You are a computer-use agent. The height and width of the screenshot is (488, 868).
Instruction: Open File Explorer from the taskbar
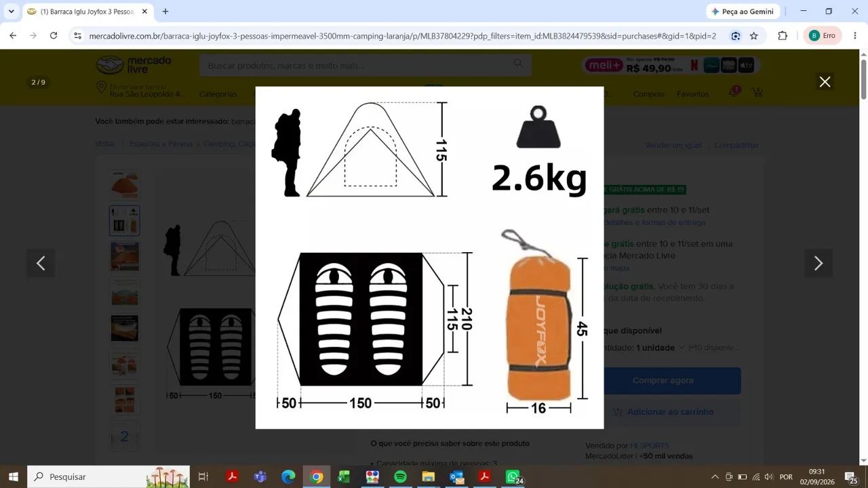click(429, 476)
